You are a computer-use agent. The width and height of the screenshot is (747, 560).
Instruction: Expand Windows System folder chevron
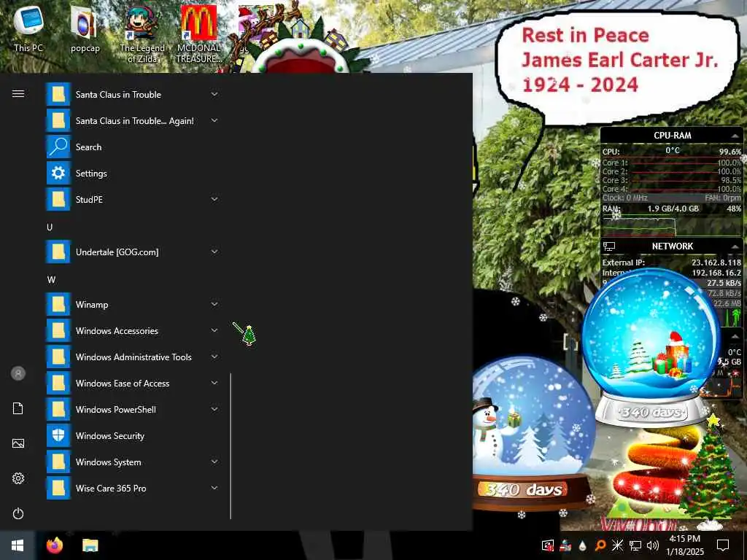click(214, 462)
